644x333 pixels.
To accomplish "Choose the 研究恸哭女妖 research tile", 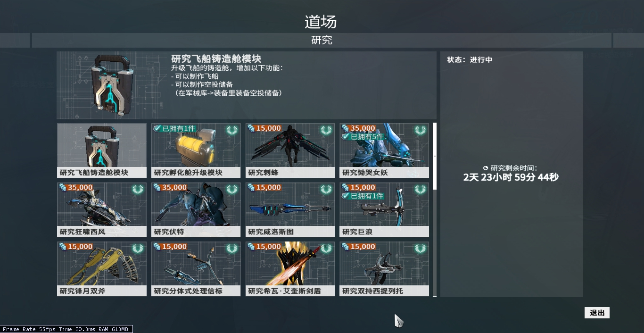I will click(384, 150).
